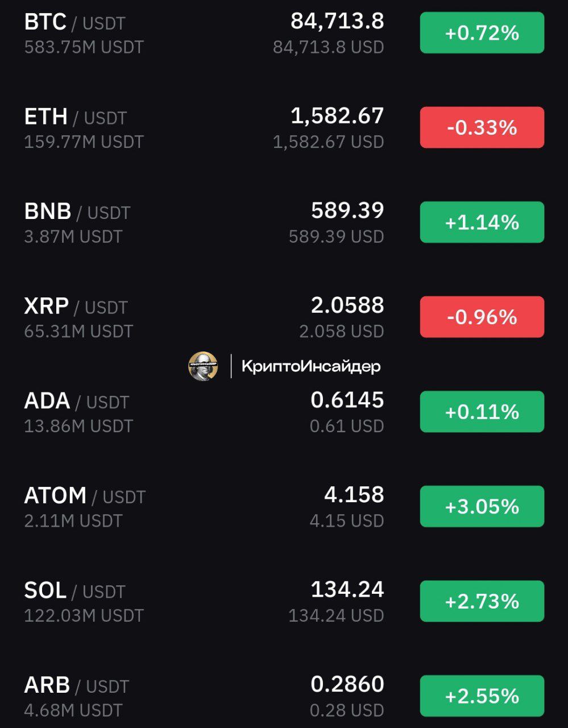Viewport: 568px width, 728px height.
Task: Open the BNB / USDT market
Action: coord(284,222)
